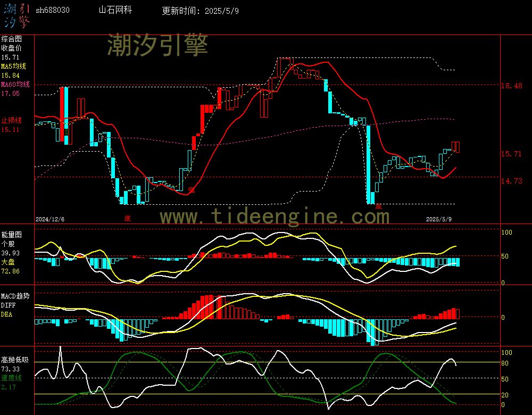
Task: Click the stop-loss value 15.11
Action: [10, 130]
